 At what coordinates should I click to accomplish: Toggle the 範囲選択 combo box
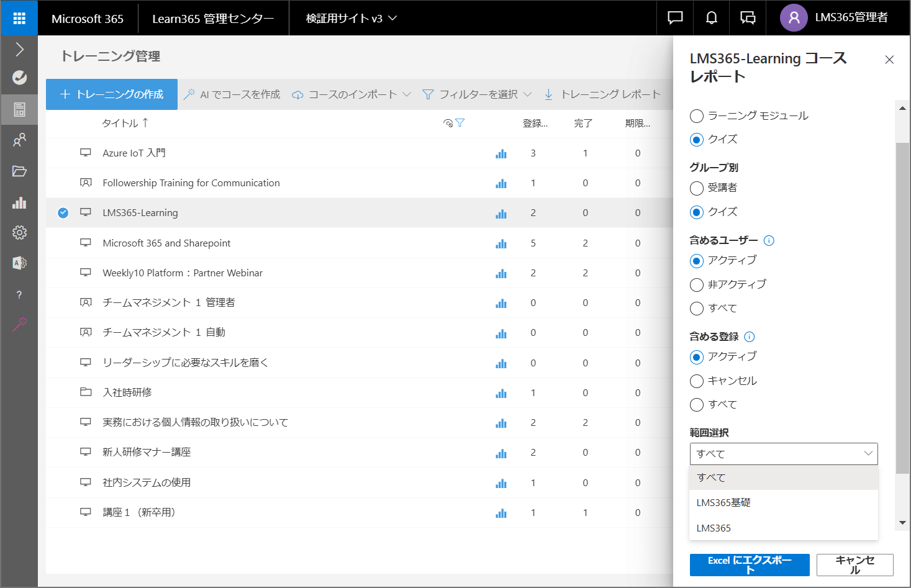784,454
